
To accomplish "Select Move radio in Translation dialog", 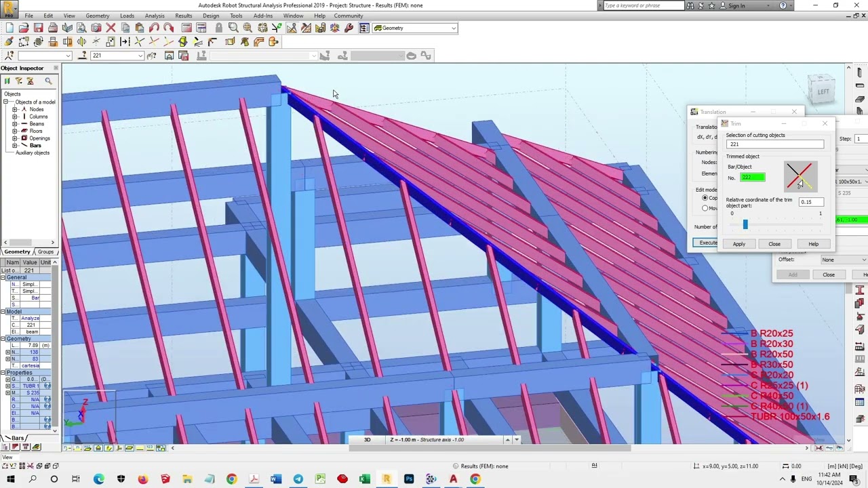I will [x=705, y=208].
